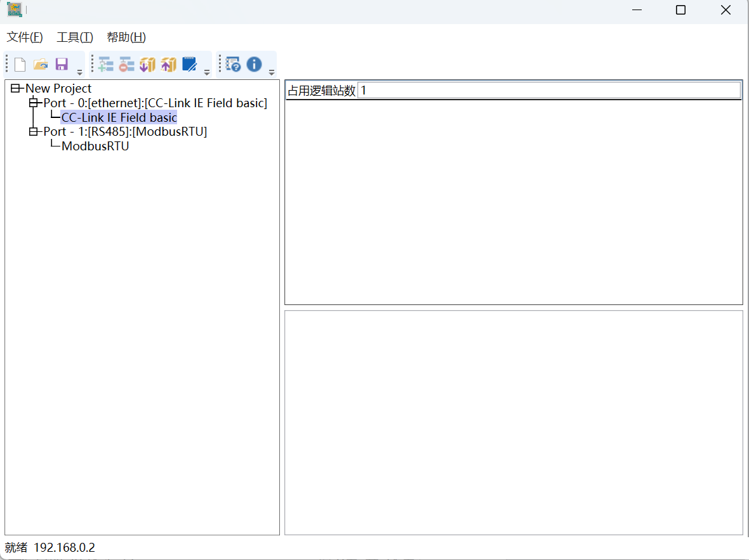Open the 文件(F) menu
749x560 pixels.
(x=25, y=37)
